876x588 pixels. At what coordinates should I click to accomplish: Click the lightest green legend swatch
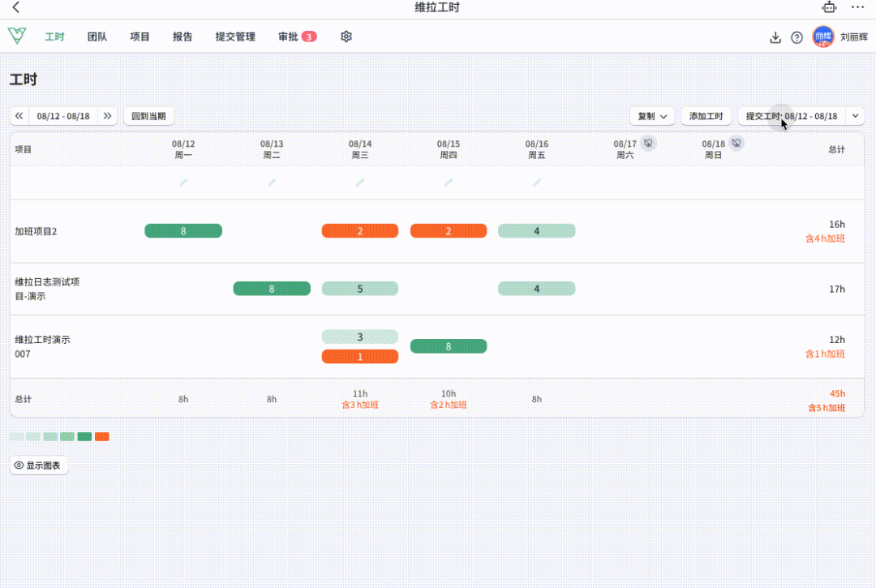pyautogui.click(x=17, y=436)
